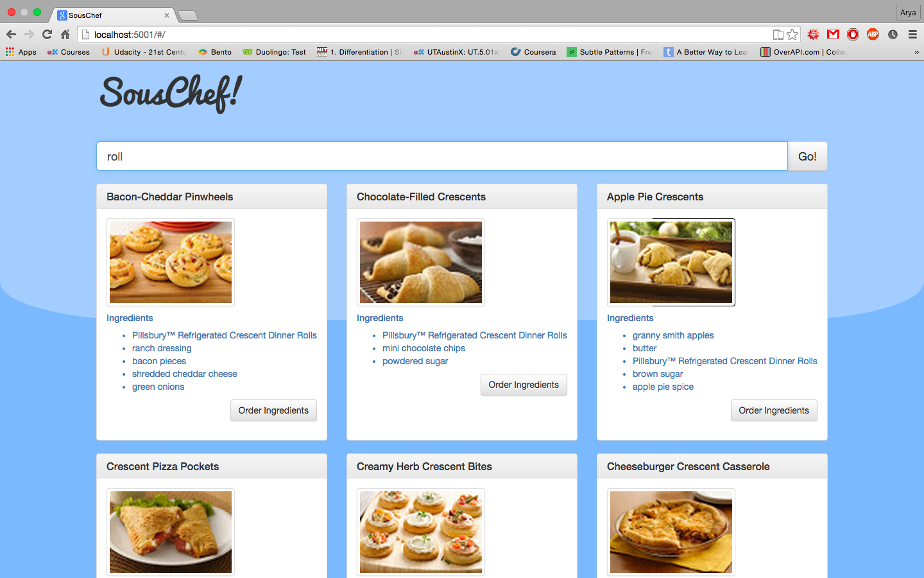Expand hidden bookmarks overflow chevron
The height and width of the screenshot is (578, 924).
pos(916,52)
